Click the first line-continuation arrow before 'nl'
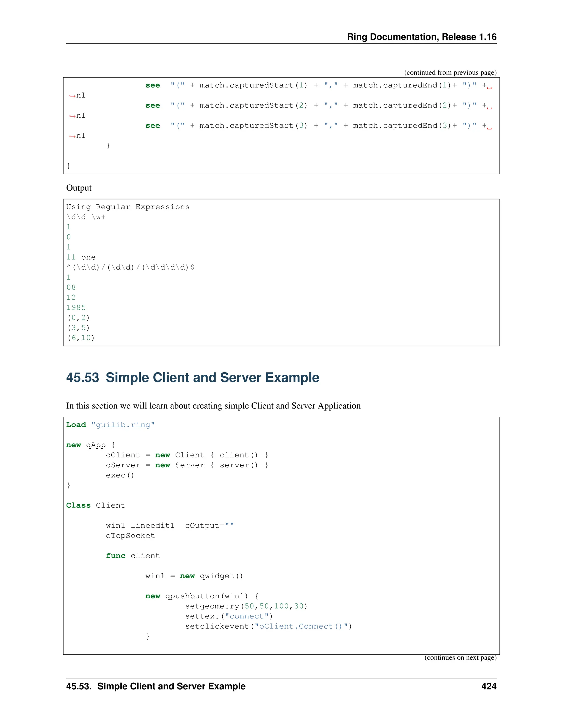Screen dimensions: 563x728 72,96
